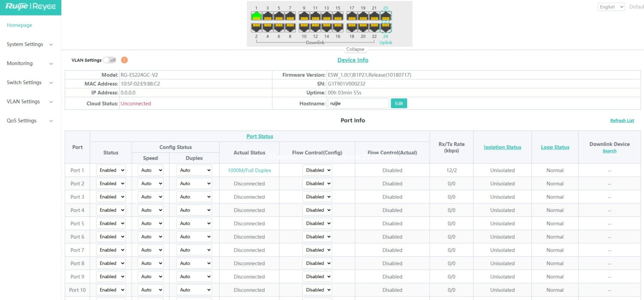
Task: Expand System Settings menu
Action: point(30,44)
